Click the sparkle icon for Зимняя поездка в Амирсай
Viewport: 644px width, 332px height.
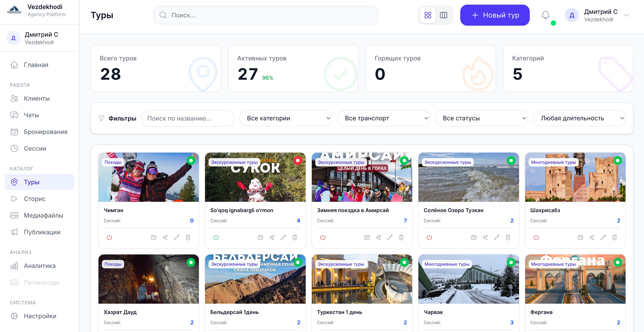(x=378, y=237)
